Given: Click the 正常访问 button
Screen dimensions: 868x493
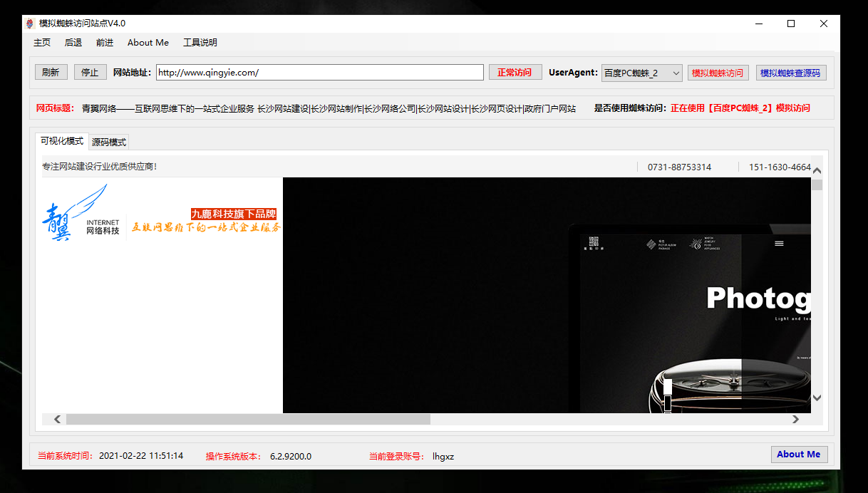Looking at the screenshot, I should click(515, 73).
